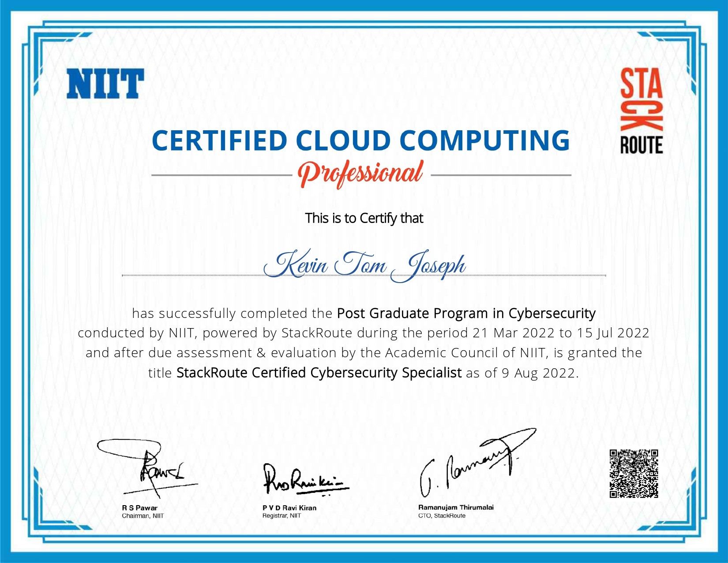Click the P V D Ravi Kiran signature

pyautogui.click(x=306, y=480)
